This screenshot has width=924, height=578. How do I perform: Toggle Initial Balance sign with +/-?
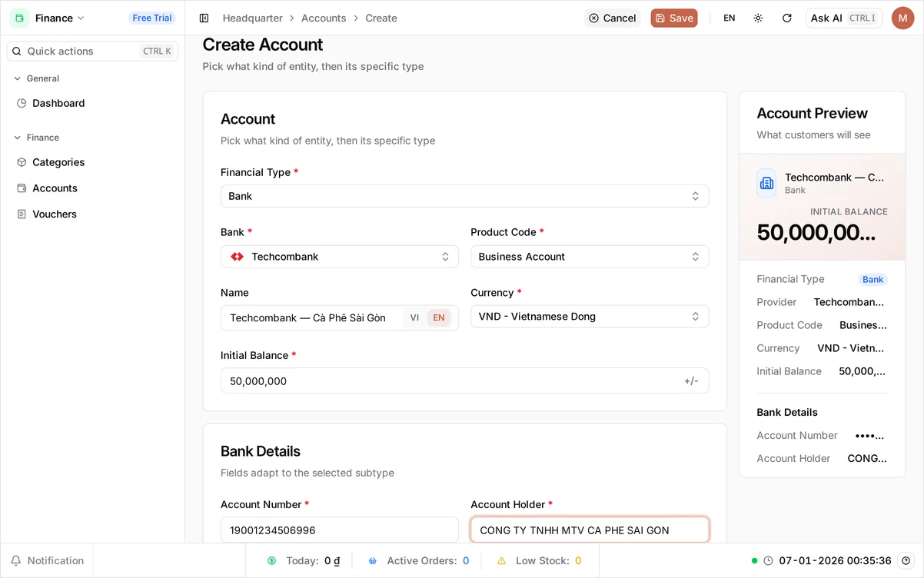click(691, 380)
